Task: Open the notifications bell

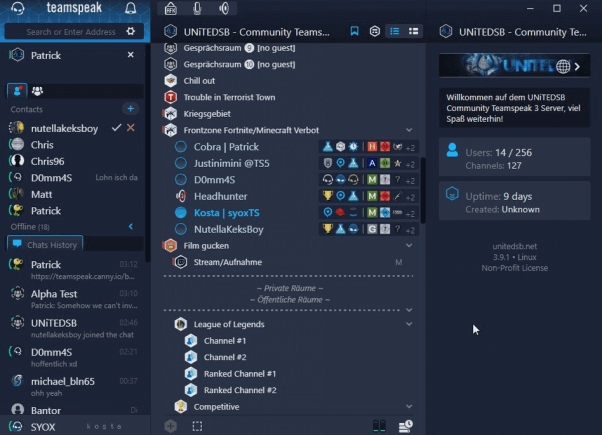Action: click(131, 8)
